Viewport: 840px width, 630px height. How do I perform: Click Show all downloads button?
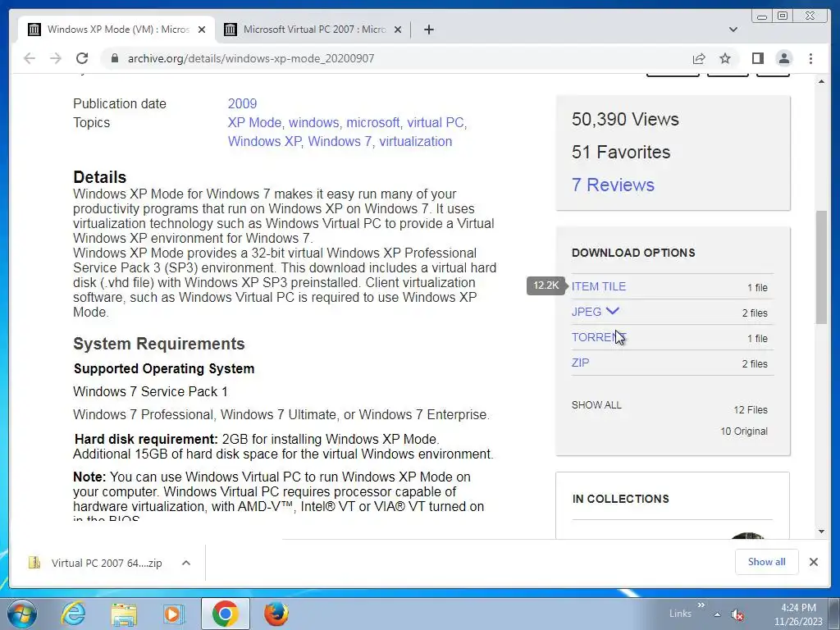pyautogui.click(x=766, y=561)
